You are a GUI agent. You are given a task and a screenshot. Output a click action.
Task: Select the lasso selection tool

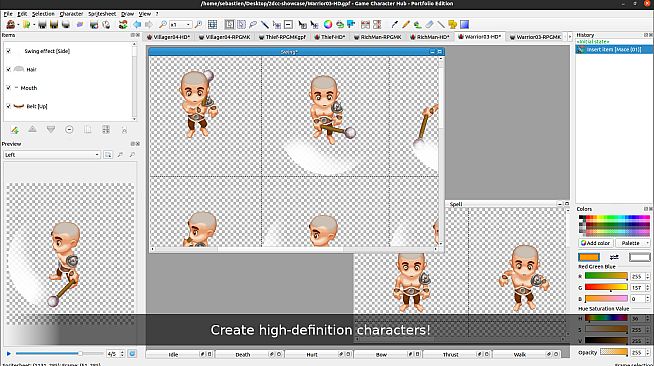(253, 25)
